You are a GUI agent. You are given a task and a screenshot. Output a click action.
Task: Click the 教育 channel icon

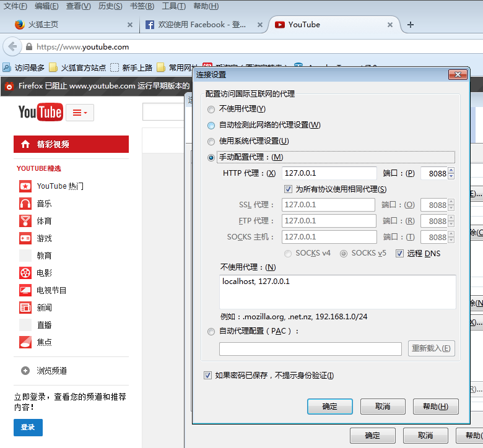click(25, 256)
